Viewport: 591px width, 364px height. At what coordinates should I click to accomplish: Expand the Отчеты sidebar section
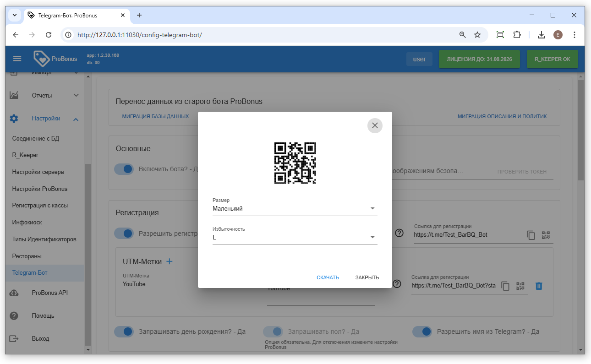[x=45, y=95]
